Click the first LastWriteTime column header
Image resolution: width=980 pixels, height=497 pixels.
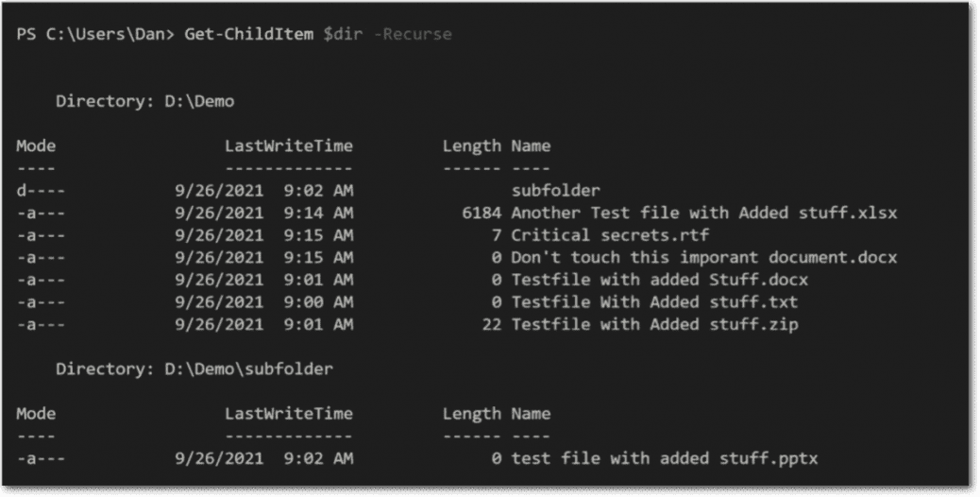click(x=289, y=146)
